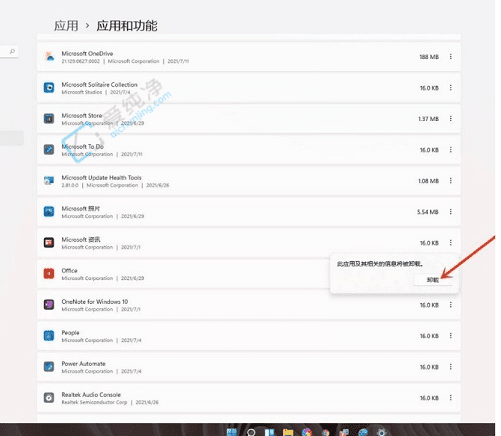The image size is (501, 436).
Task: Open the three-dot menu for Microsoft OneDrive
Action: point(451,57)
